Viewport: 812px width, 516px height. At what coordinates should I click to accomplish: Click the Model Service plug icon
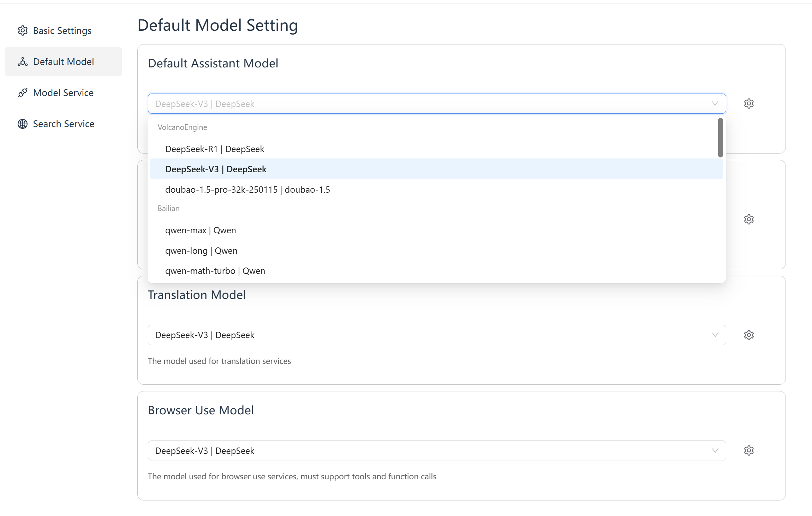pos(23,93)
